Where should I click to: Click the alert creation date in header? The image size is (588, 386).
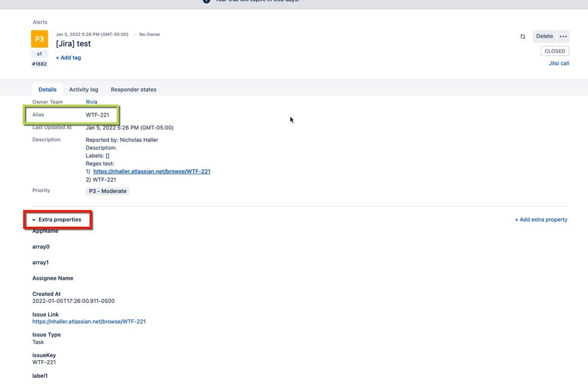(92, 34)
